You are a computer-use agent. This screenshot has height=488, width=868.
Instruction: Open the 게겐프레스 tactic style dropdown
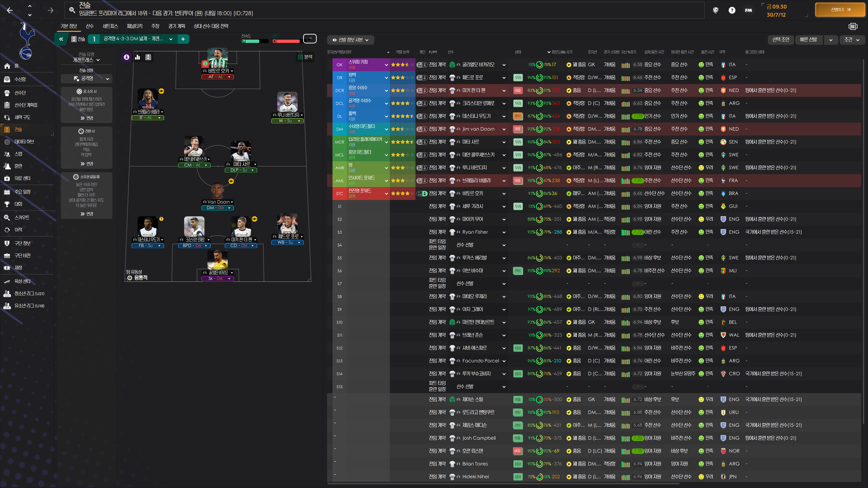(x=86, y=60)
